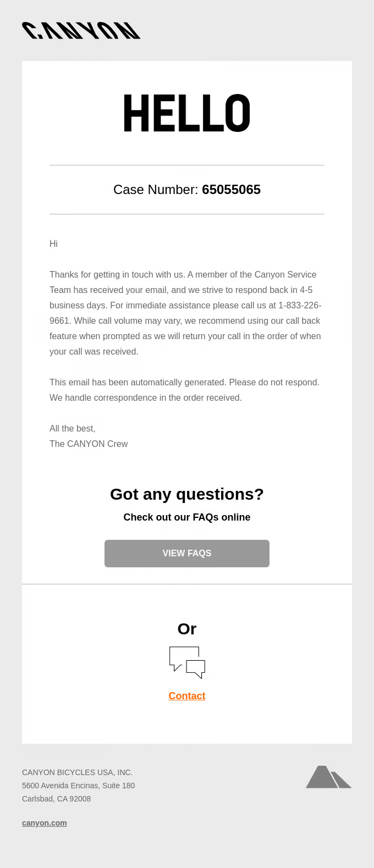The height and width of the screenshot is (868, 374).
Task: Open the VIEW FAQS button
Action: click(187, 554)
